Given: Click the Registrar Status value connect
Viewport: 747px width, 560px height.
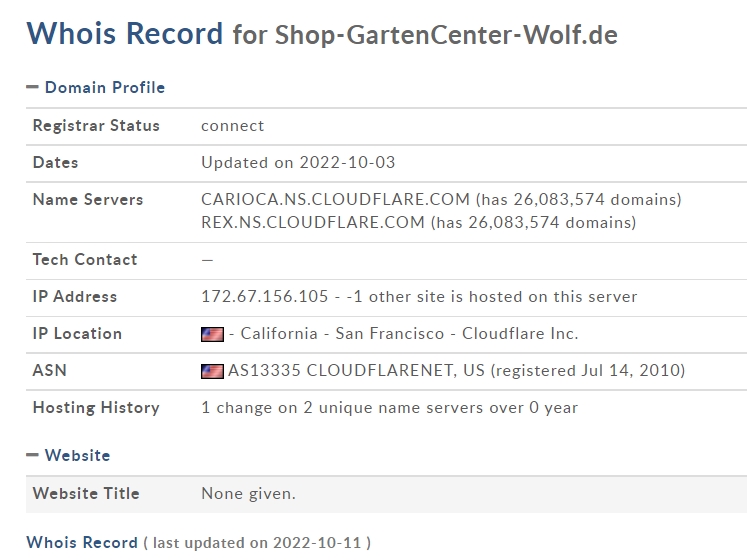Looking at the screenshot, I should [x=232, y=126].
